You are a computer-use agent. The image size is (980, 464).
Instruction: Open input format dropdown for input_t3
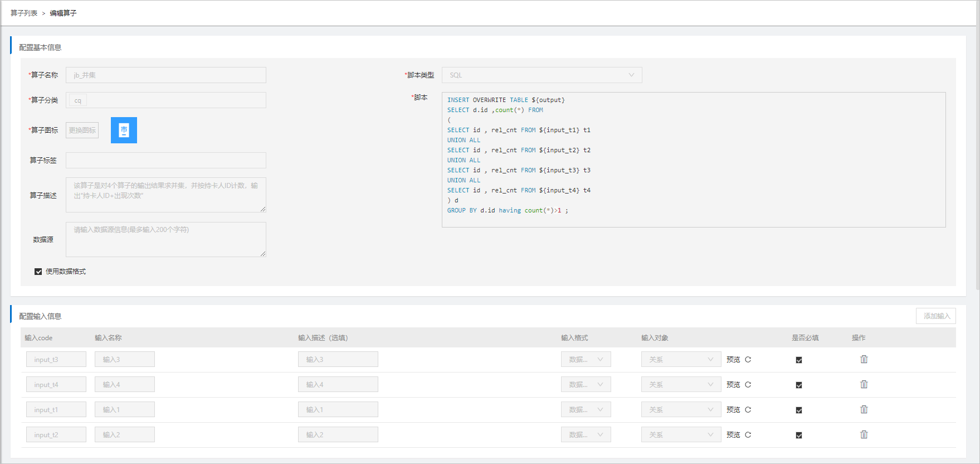[x=586, y=359]
